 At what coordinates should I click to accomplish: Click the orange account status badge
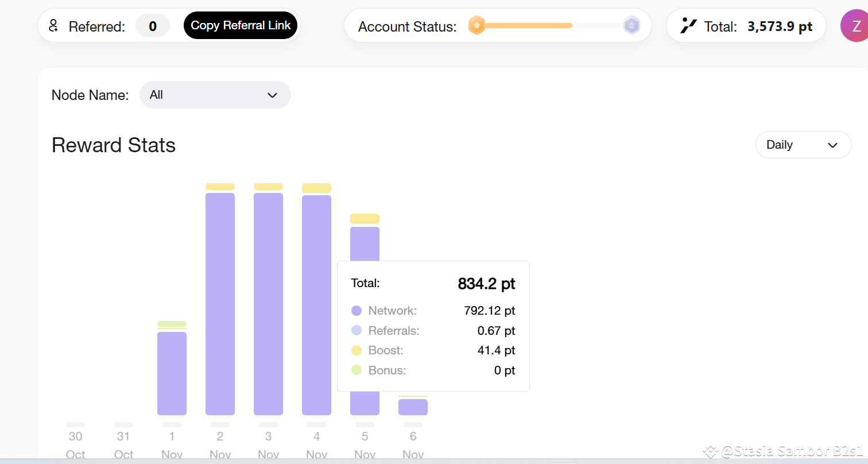476,26
